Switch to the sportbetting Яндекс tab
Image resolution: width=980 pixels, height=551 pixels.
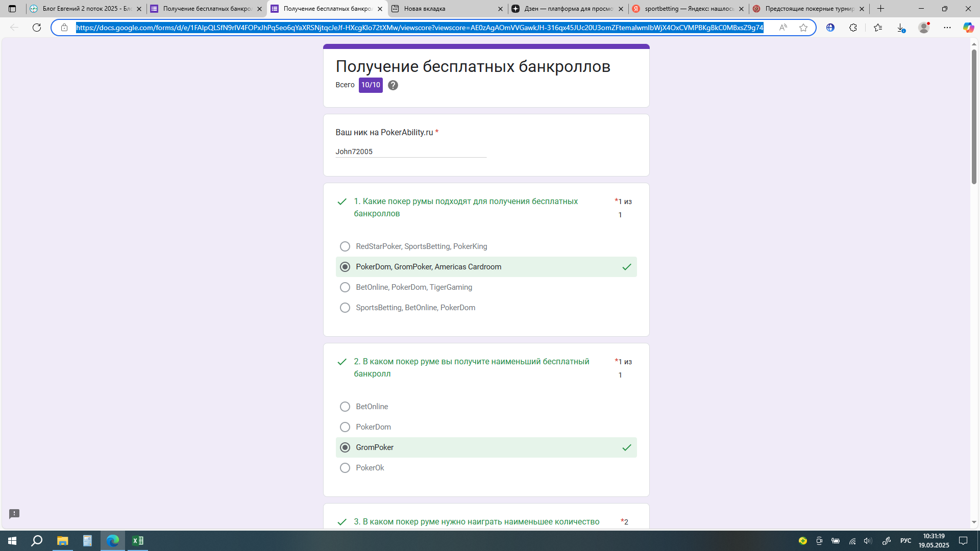688,9
